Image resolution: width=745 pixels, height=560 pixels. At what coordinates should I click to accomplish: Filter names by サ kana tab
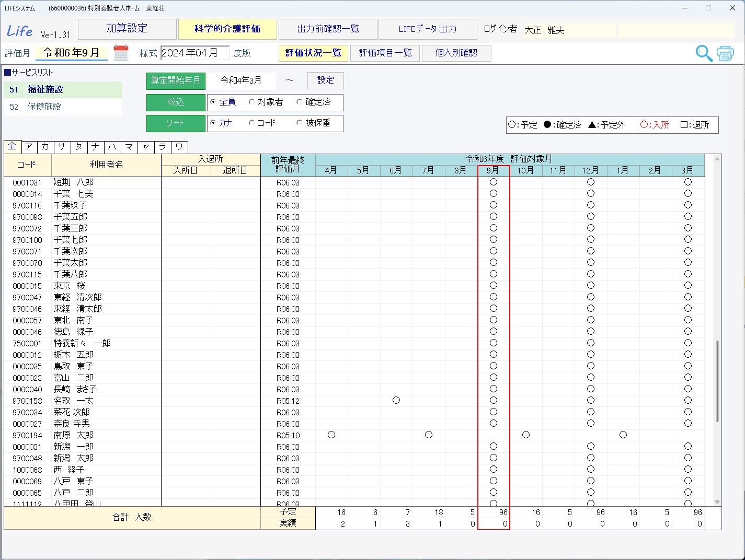click(62, 147)
